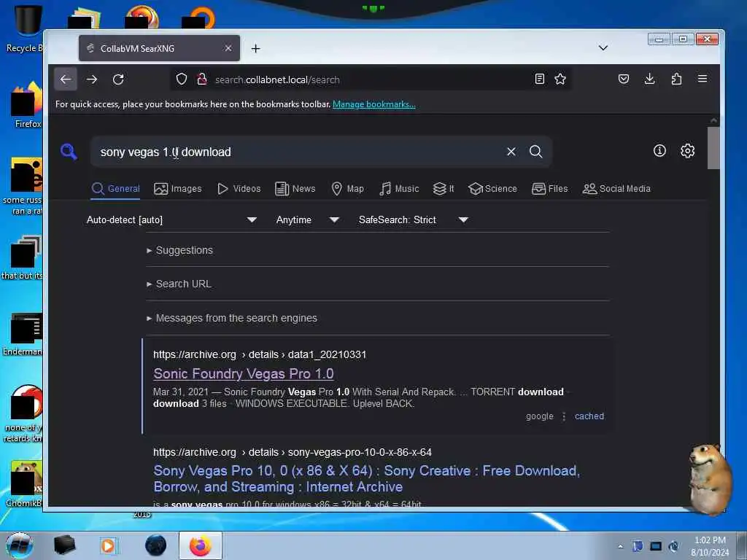
Task: Open the cached link for first result
Action: click(x=589, y=416)
